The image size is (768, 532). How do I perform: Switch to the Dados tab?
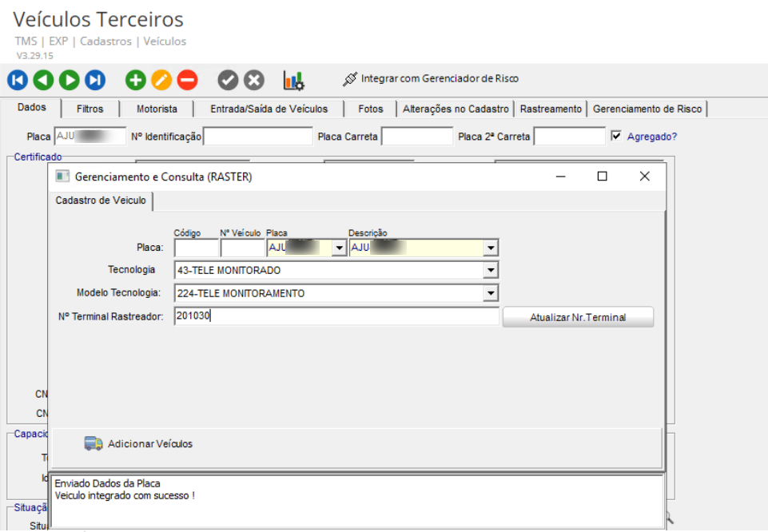pos(32,107)
